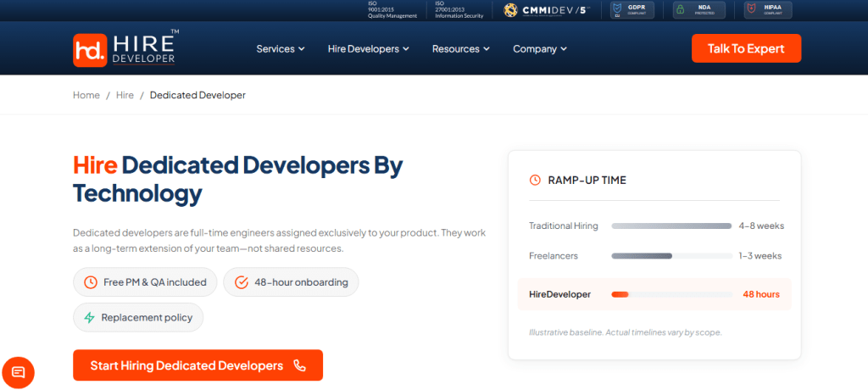Click the Illustrative baseline disclaimer text
Viewport: 868px width, 390px height.
coord(626,333)
